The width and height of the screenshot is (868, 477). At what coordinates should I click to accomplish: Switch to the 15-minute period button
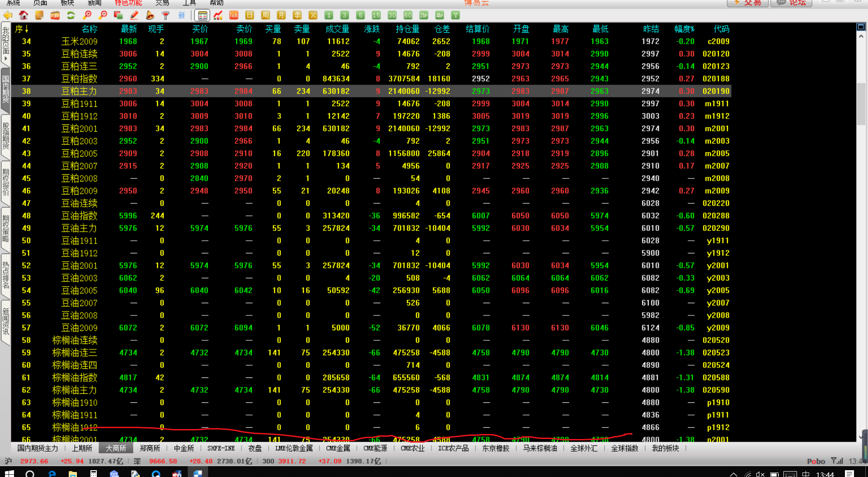[376, 15]
